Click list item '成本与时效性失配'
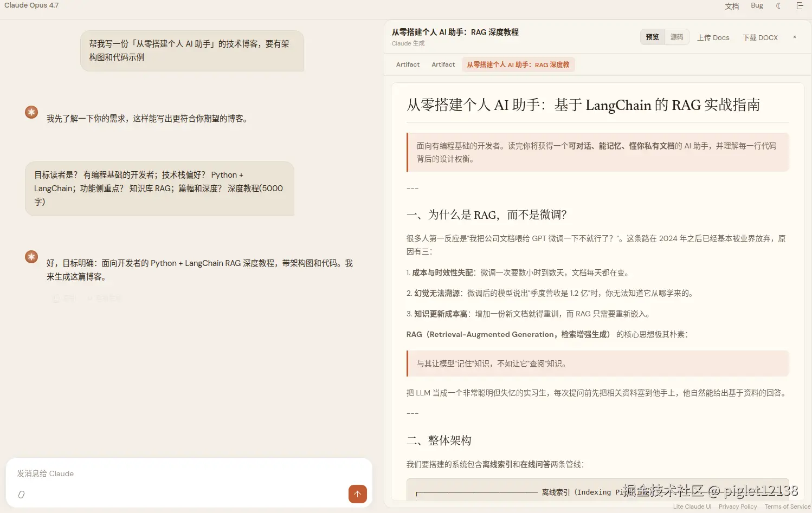 [518, 272]
